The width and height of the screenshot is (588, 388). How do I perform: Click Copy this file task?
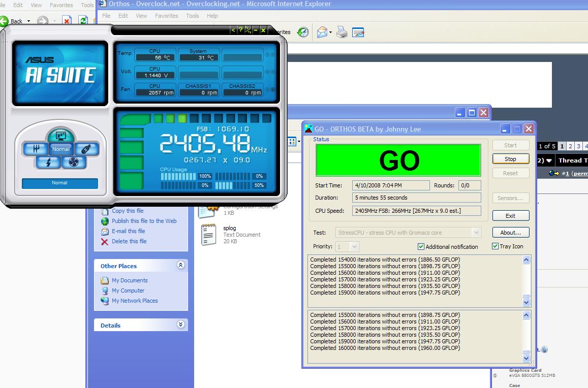128,211
